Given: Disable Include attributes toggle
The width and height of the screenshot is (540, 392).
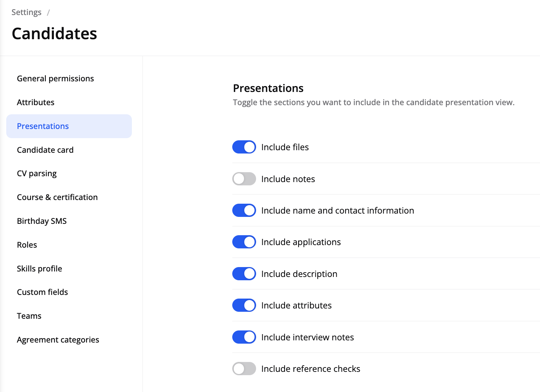Looking at the screenshot, I should click(244, 305).
